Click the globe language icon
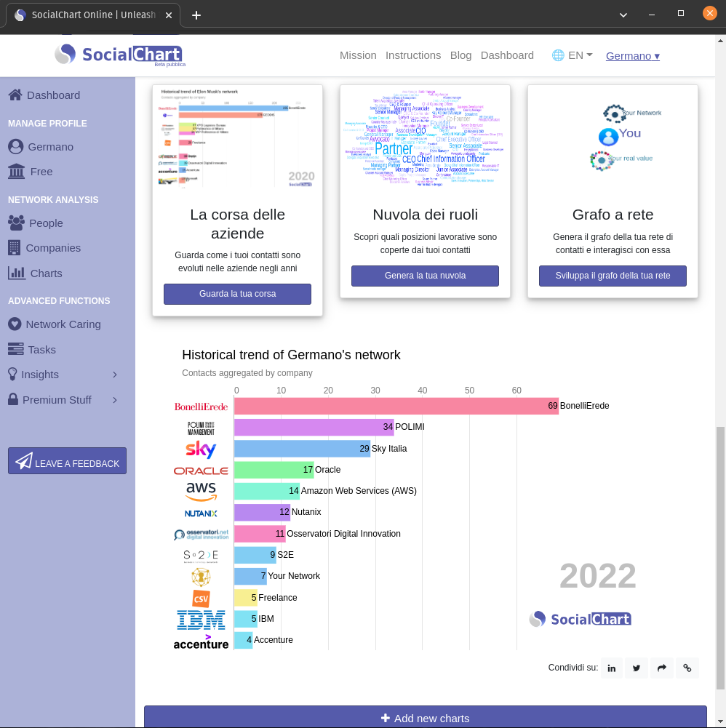This screenshot has width=726, height=728. pyautogui.click(x=558, y=55)
